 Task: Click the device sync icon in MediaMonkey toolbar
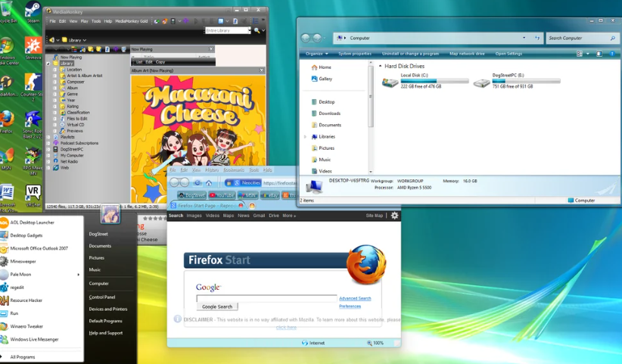(173, 21)
